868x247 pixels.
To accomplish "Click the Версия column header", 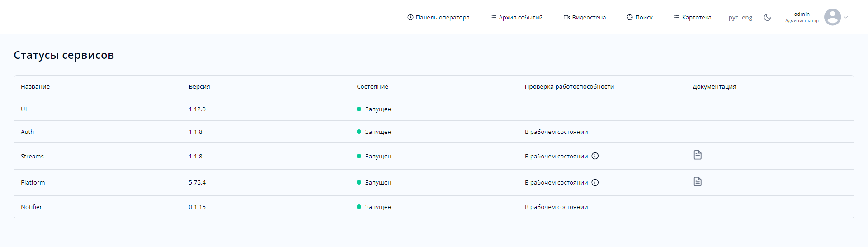I will pos(199,87).
